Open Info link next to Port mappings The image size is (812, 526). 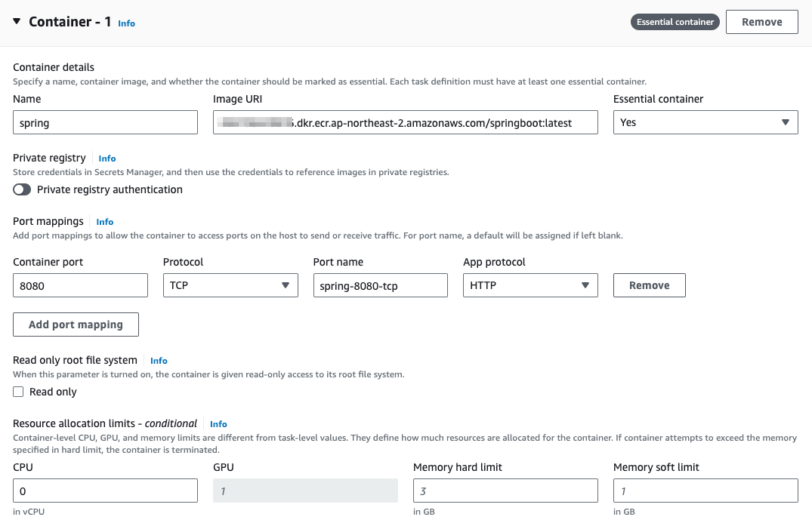105,222
